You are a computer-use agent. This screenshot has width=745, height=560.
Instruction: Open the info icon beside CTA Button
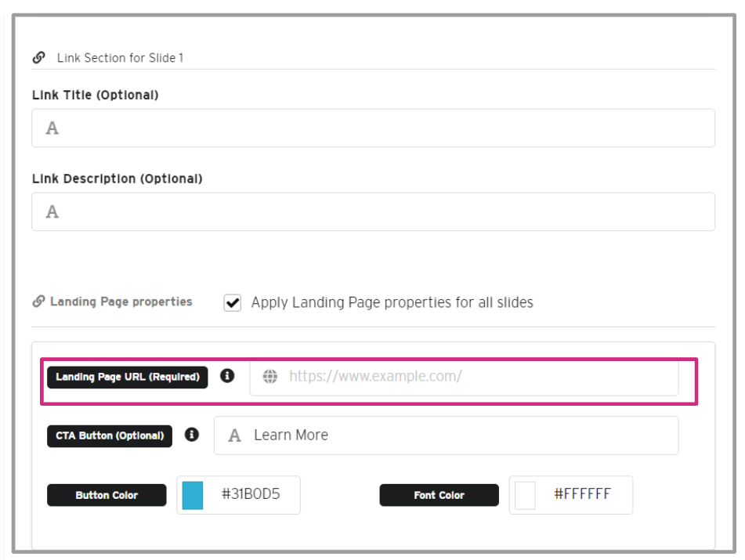(x=192, y=435)
